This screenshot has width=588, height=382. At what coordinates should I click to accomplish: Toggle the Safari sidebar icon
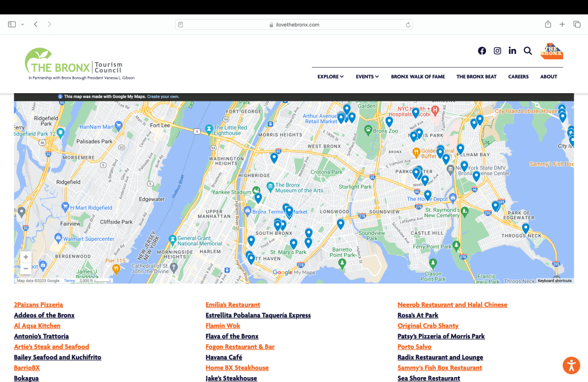pyautogui.click(x=12, y=25)
